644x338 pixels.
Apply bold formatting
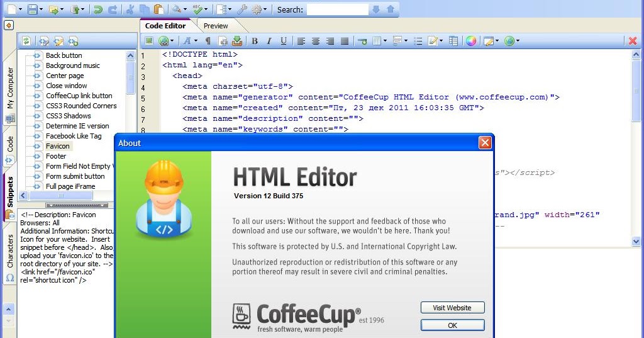tap(255, 41)
